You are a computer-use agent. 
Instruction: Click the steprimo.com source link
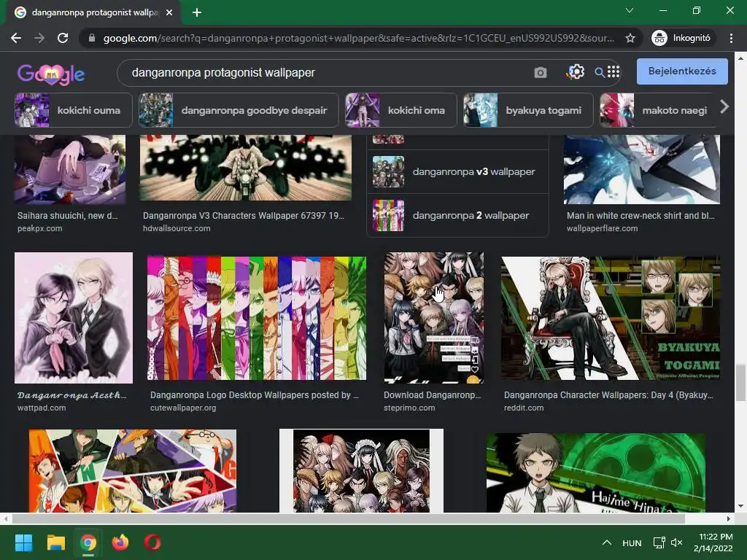click(409, 408)
